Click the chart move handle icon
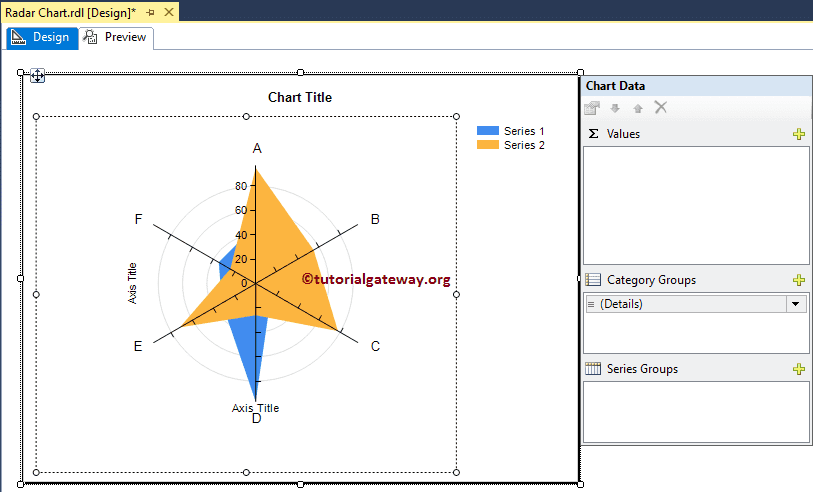813x492 pixels. click(37, 76)
